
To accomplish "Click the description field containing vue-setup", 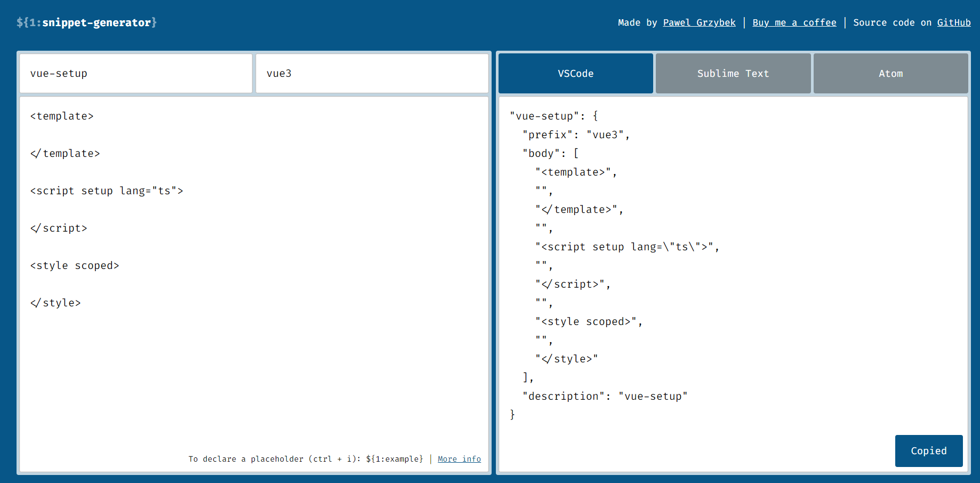I will click(x=135, y=73).
